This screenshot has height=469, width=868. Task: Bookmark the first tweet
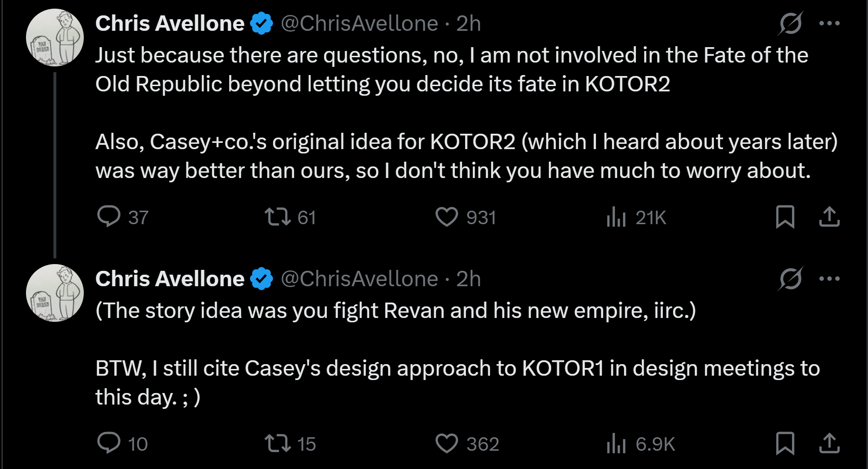point(785,216)
